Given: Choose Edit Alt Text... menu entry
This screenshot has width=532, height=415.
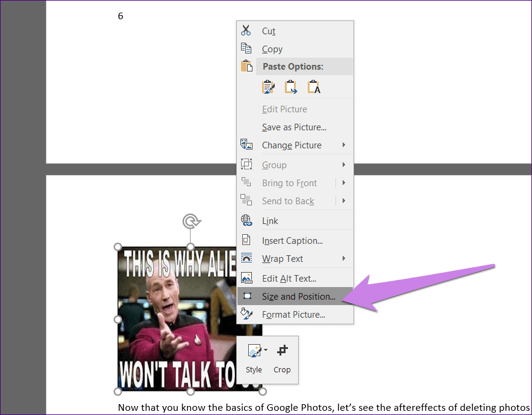Looking at the screenshot, I should pos(295,278).
